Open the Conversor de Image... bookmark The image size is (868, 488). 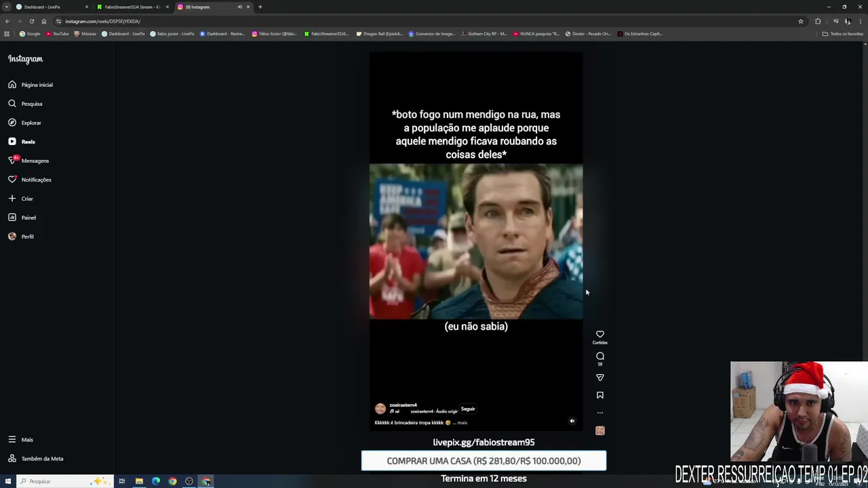coord(432,33)
